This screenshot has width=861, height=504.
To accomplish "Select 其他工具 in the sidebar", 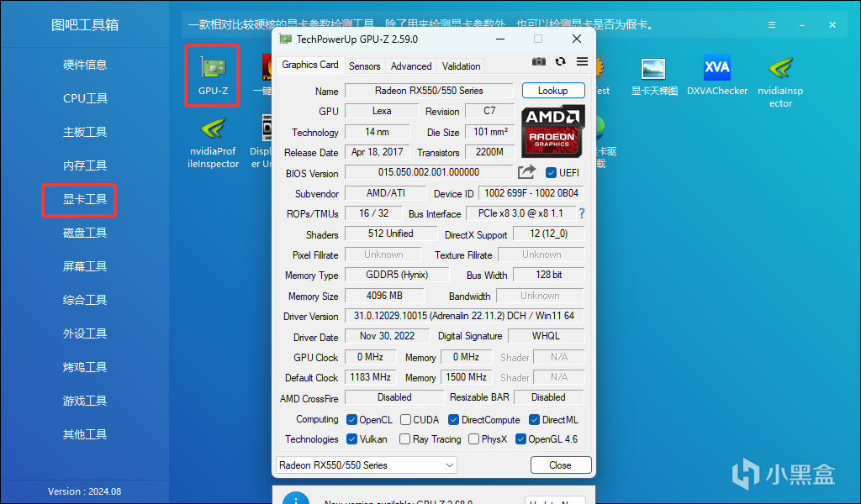I will [x=85, y=433].
